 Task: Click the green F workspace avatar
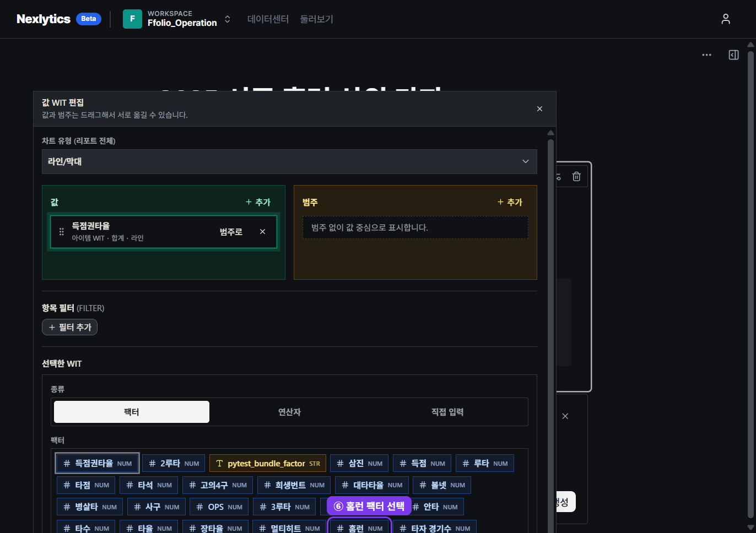(132, 19)
